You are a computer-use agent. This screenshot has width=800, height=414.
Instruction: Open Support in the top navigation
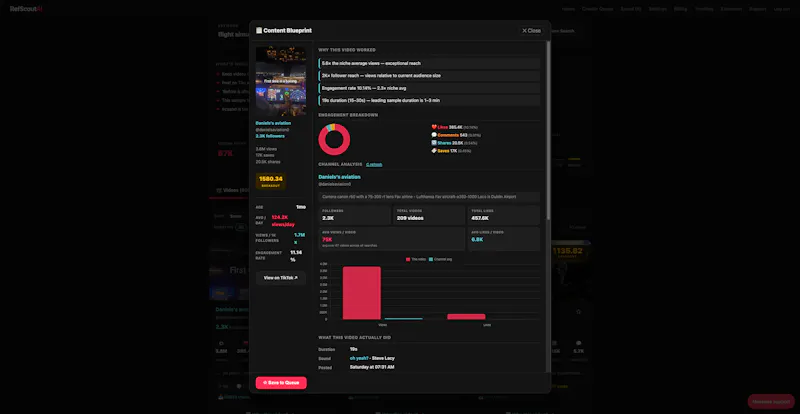[x=758, y=9]
